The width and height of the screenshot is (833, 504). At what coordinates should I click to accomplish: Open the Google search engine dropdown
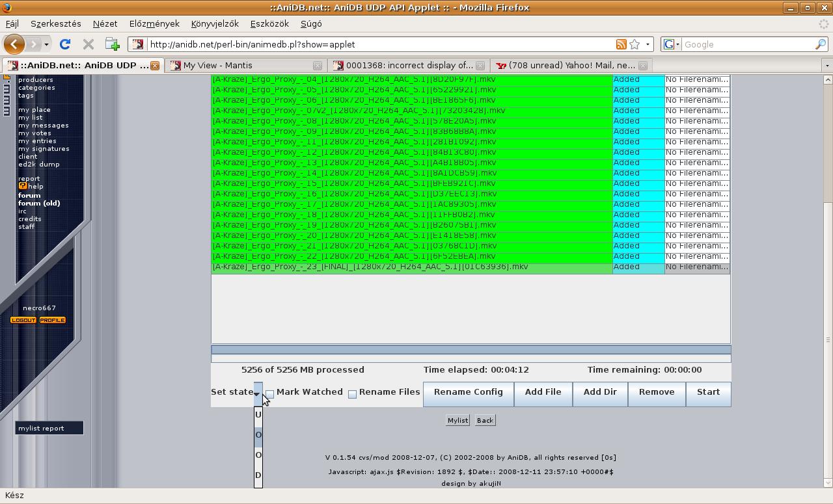point(671,44)
